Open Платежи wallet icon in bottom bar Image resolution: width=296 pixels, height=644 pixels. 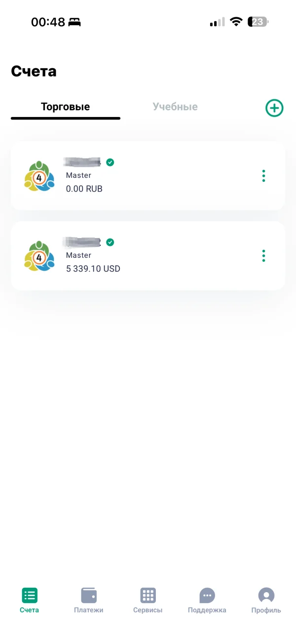click(89, 596)
